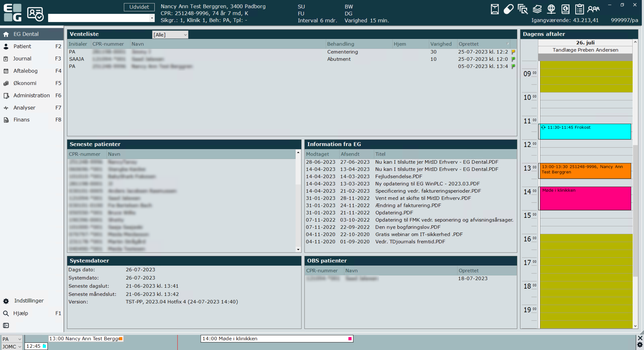Image resolution: width=644 pixels, height=350 pixels.
Task: Click the yellow flag on the Cementering row
Action: coord(513,52)
